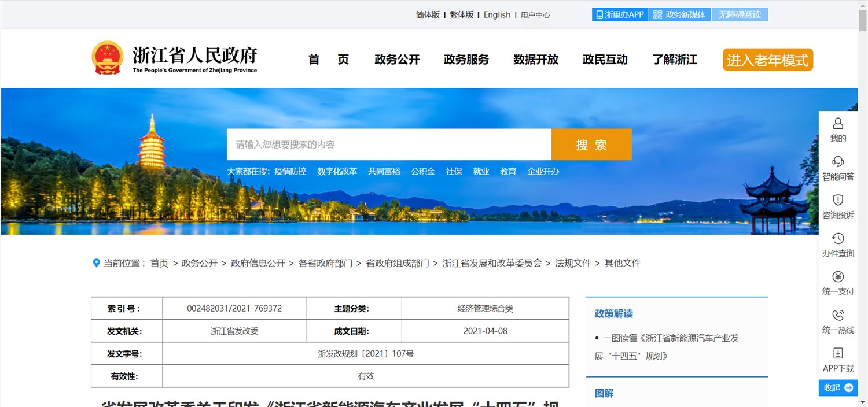Click the 政务新媒体 QR code icon
The width and height of the screenshot is (868, 407).
[x=657, y=14]
